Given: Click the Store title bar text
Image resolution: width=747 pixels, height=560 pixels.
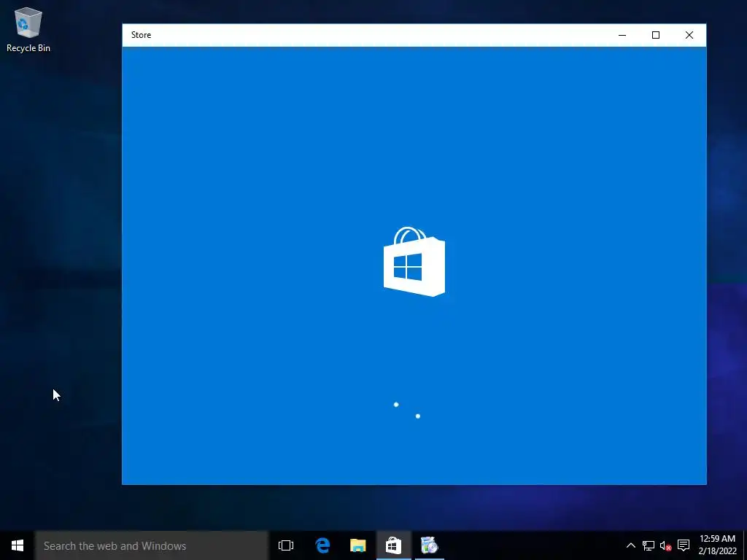Looking at the screenshot, I should pos(141,35).
